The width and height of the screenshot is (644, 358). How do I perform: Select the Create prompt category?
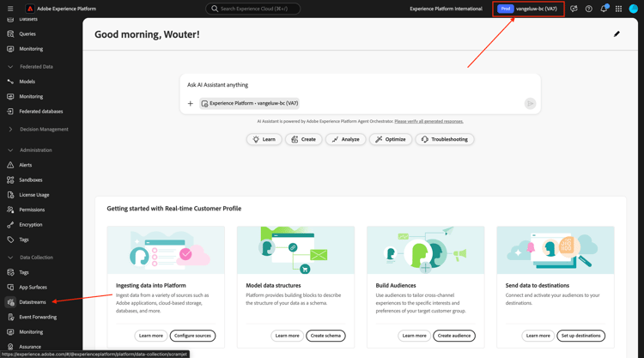303,140
